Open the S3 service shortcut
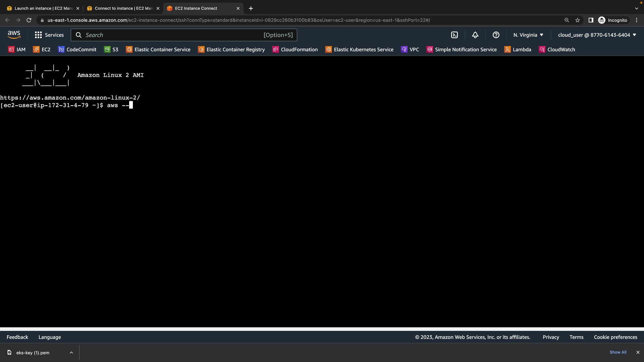 (x=111, y=50)
